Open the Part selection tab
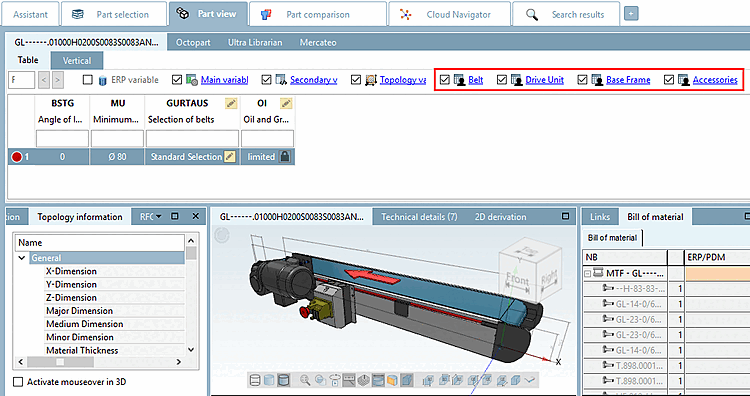Viewport: 750px width, 396px height. click(113, 14)
